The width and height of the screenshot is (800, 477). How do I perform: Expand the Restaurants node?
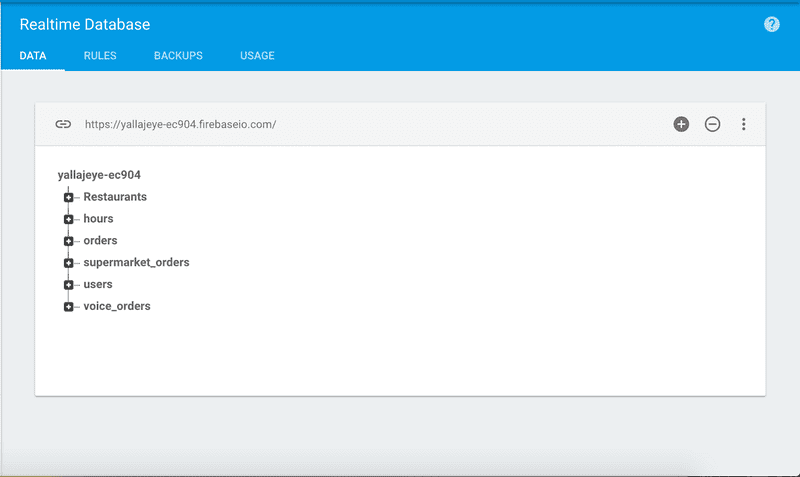pos(68,197)
